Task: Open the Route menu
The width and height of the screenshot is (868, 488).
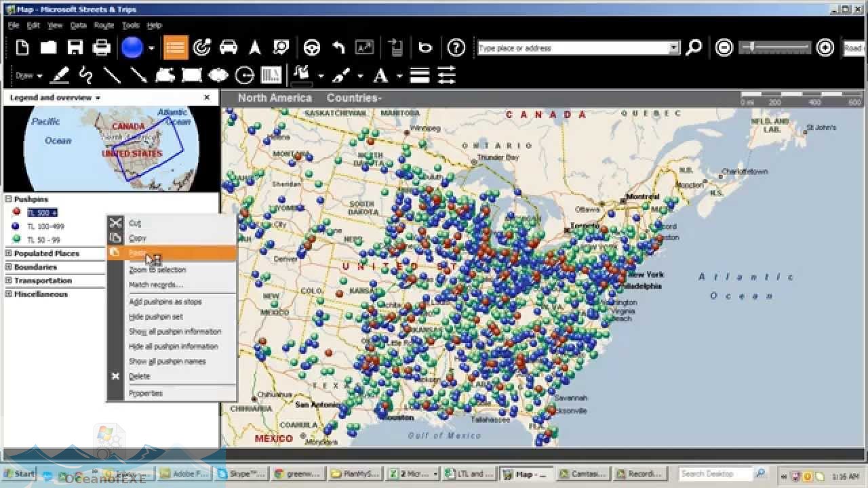Action: 104,25
